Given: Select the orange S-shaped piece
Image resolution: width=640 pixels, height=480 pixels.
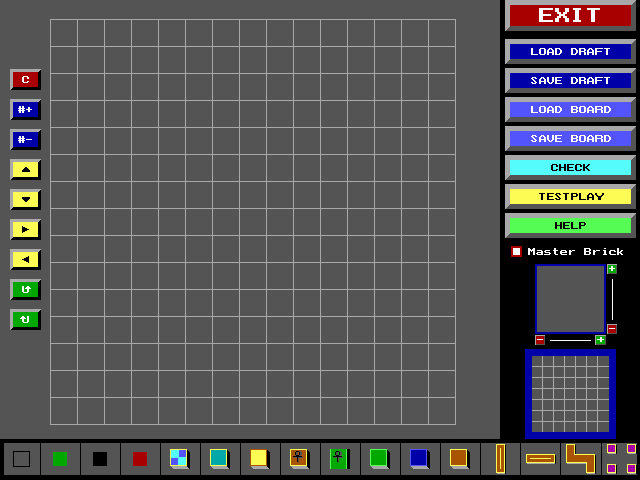Looking at the screenshot, I should coord(580,459).
